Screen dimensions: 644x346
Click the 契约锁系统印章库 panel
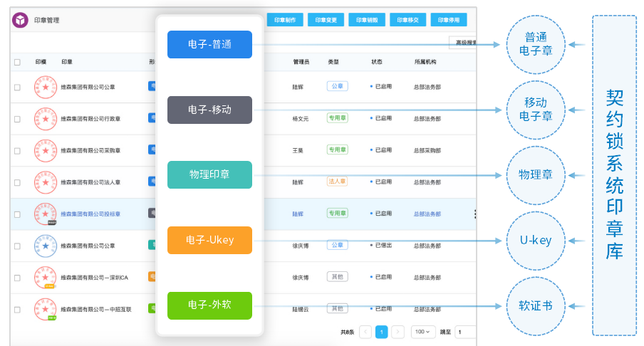(x=614, y=175)
